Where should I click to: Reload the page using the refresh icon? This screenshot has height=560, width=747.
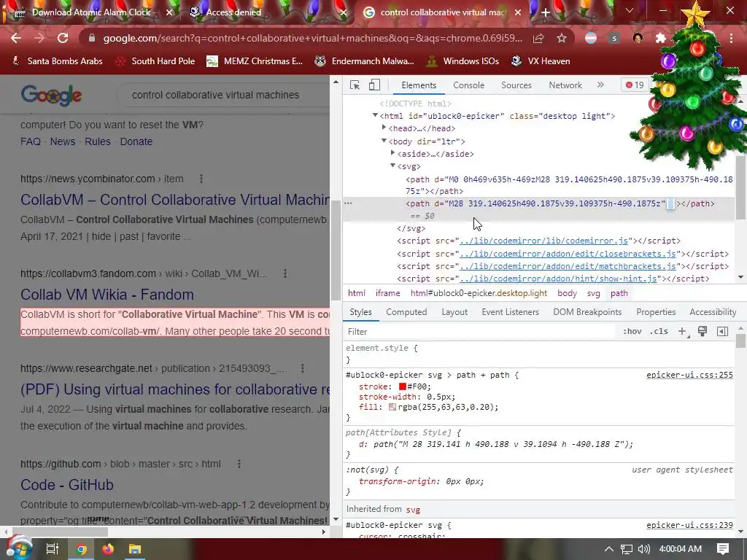click(63, 38)
